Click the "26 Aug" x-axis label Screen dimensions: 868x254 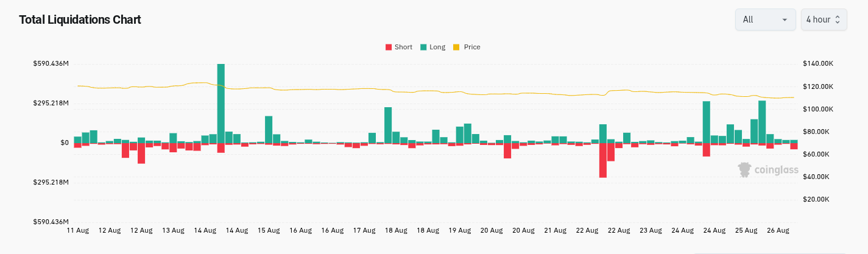pos(778,231)
